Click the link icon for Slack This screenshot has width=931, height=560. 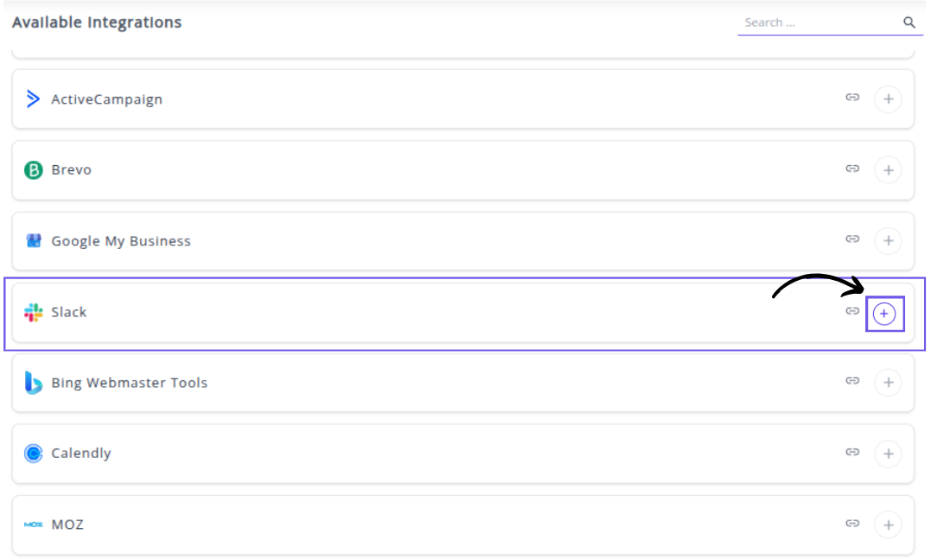point(852,311)
